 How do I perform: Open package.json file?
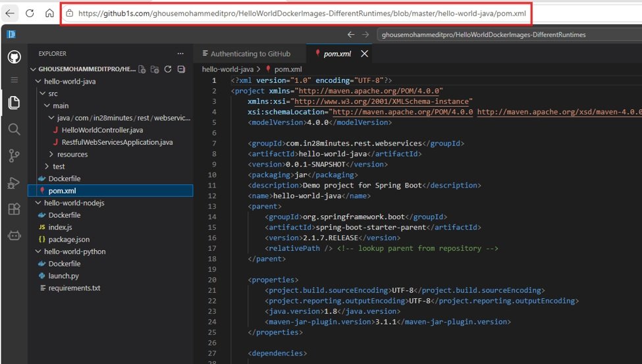pyautogui.click(x=68, y=239)
